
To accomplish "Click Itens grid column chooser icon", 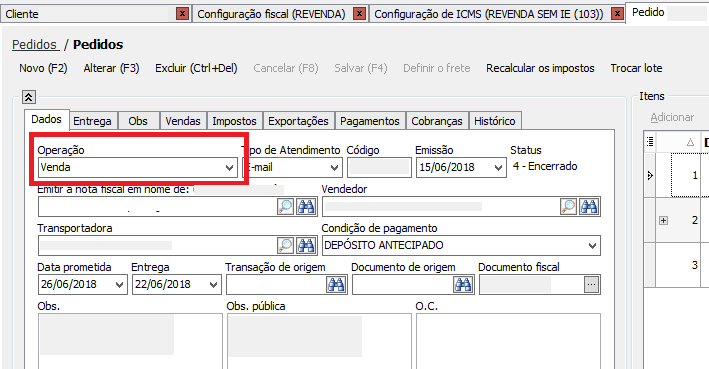I will pyautogui.click(x=650, y=142).
